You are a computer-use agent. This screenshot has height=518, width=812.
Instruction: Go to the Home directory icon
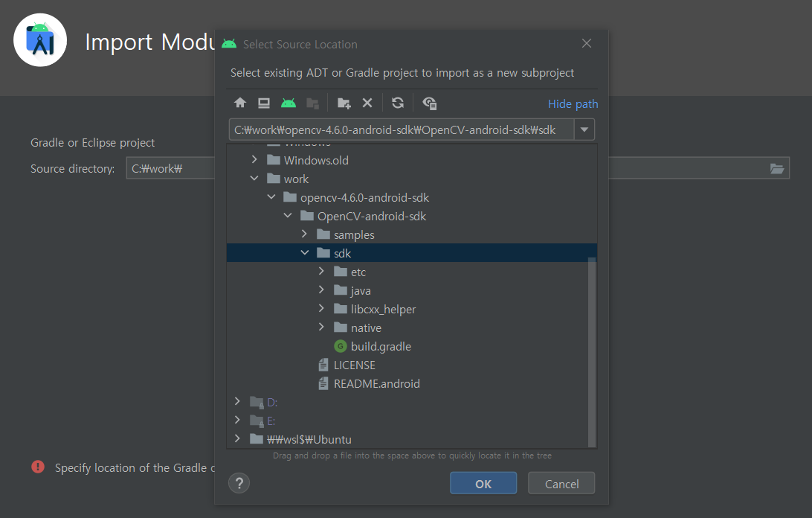click(239, 103)
